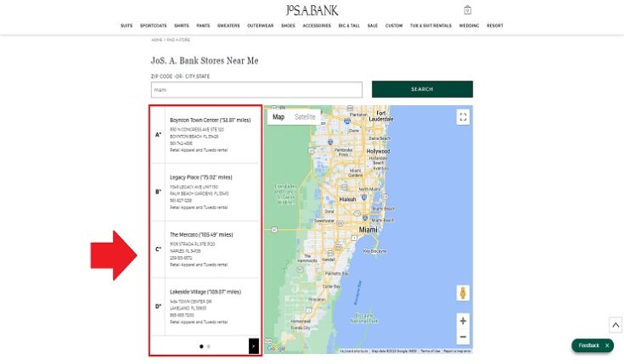The height and width of the screenshot is (364, 624).
Task: Zoom in on the map
Action: tap(463, 321)
